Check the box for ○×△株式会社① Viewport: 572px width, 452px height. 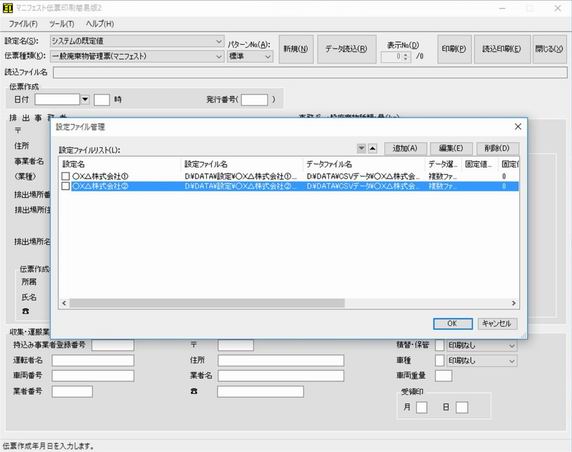(66, 176)
